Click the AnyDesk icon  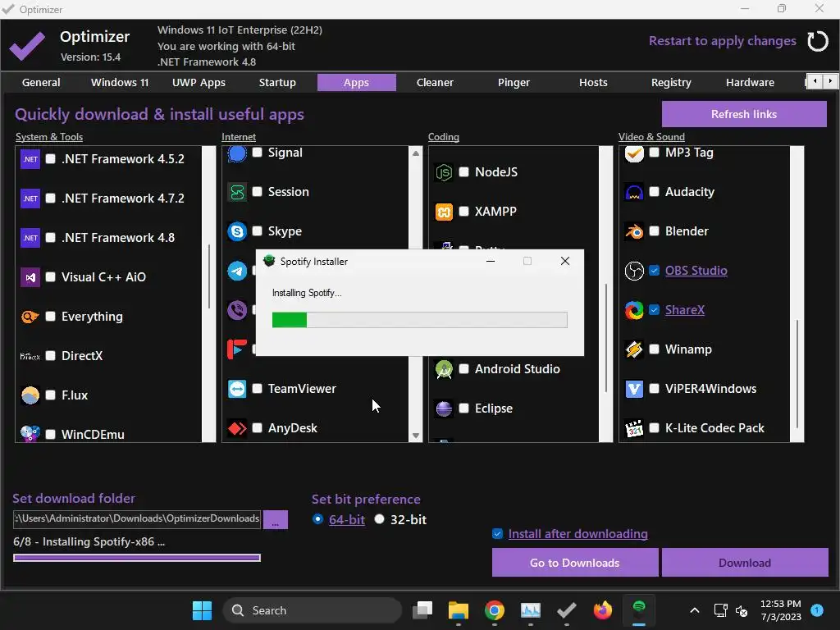[237, 428]
